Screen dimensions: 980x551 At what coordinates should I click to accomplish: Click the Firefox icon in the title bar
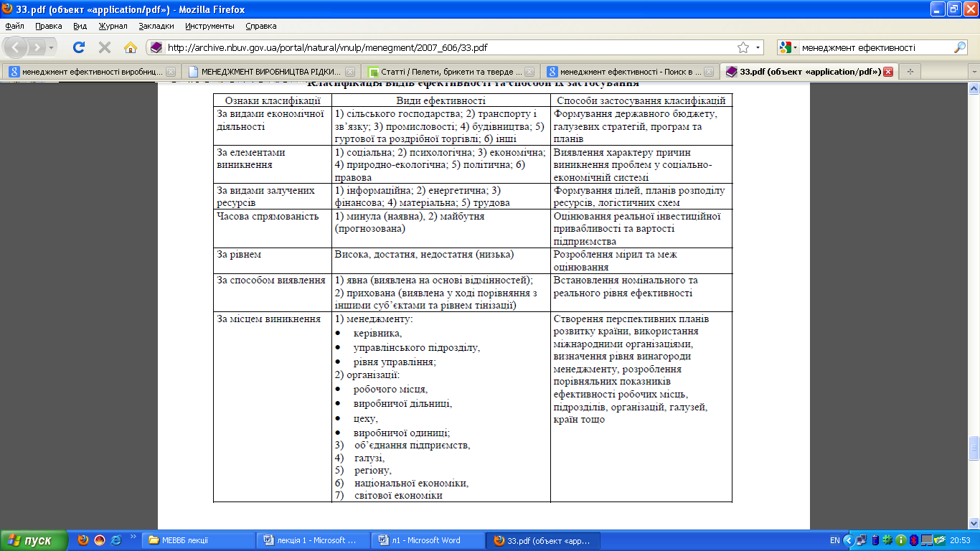point(8,9)
